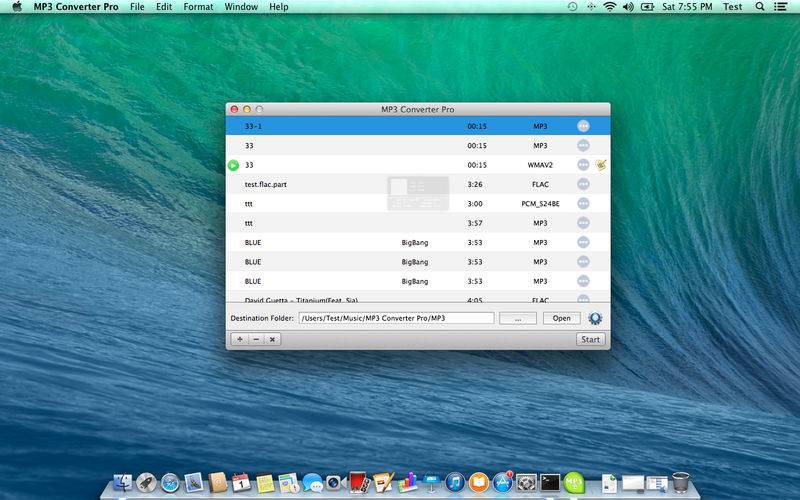Screen dimensions: 800x500
Task: Click the Open destination folder button
Action: (x=561, y=318)
